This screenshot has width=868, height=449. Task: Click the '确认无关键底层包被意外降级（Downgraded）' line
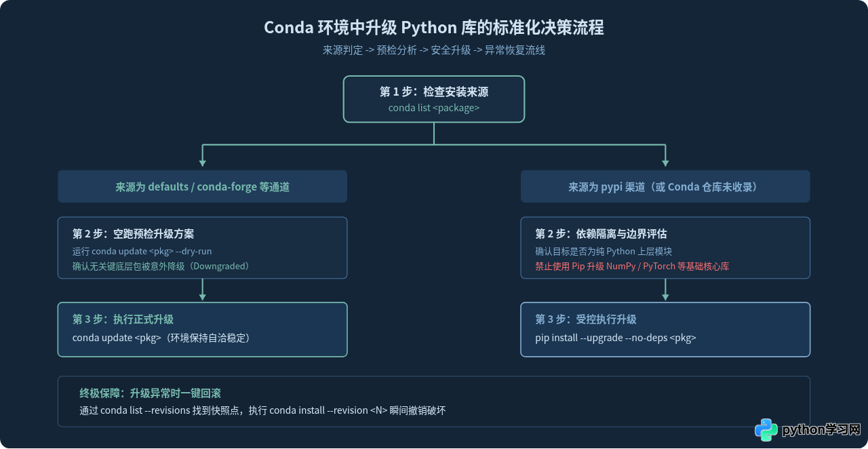click(x=163, y=266)
